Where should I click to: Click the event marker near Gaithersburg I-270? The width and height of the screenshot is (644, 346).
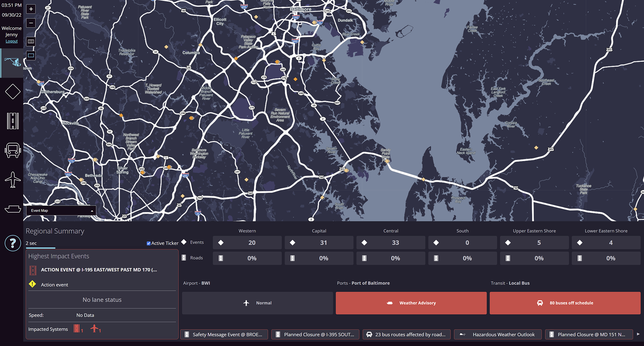tap(39, 82)
